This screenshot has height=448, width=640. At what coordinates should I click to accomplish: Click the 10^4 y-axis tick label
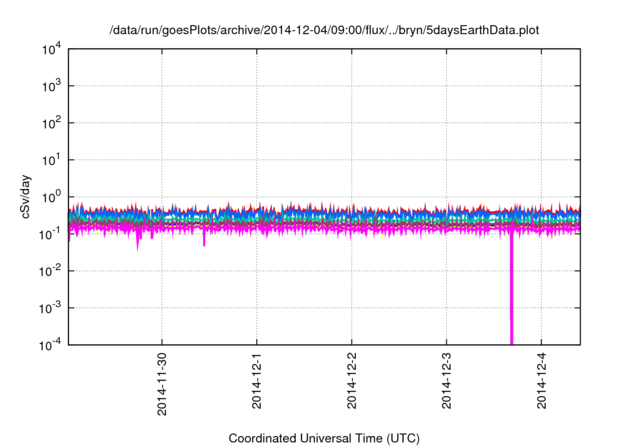point(51,50)
